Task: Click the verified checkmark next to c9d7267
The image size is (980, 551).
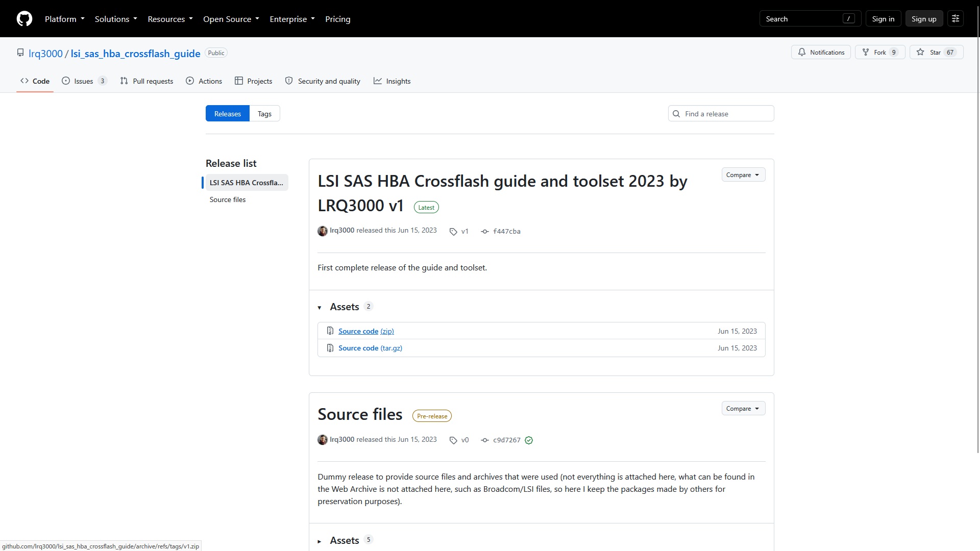Action: 529,440
